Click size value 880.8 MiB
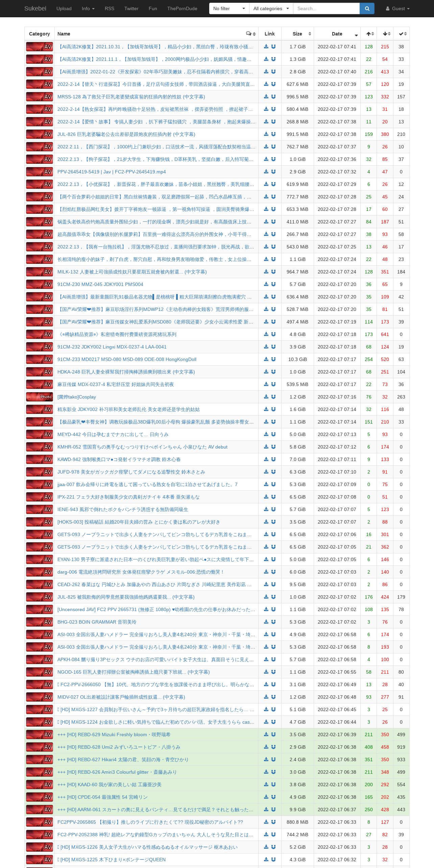This screenshot has height=868, width=434. [x=297, y=822]
